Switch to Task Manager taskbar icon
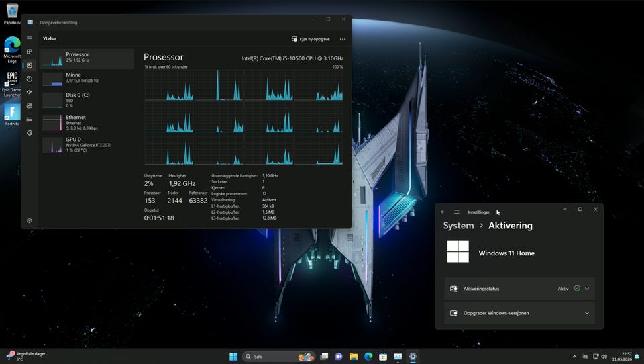The width and height of the screenshot is (644, 364). pyautogui.click(x=398, y=356)
